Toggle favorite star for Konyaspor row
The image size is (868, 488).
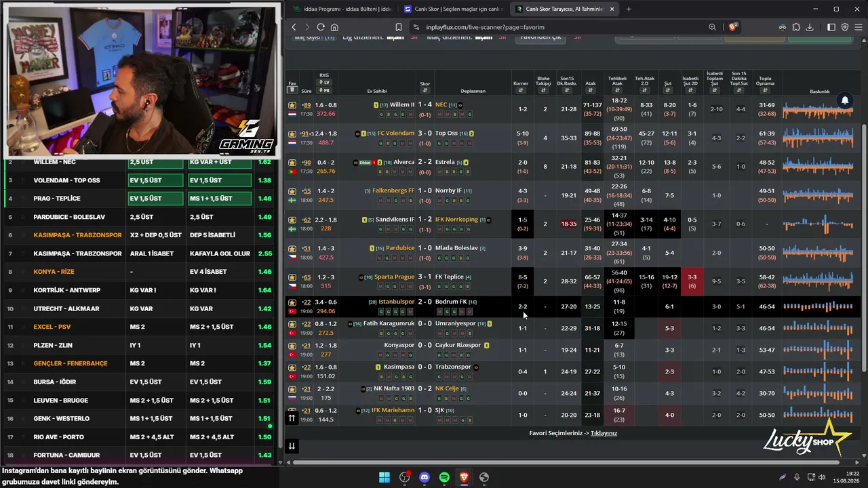coord(292,346)
